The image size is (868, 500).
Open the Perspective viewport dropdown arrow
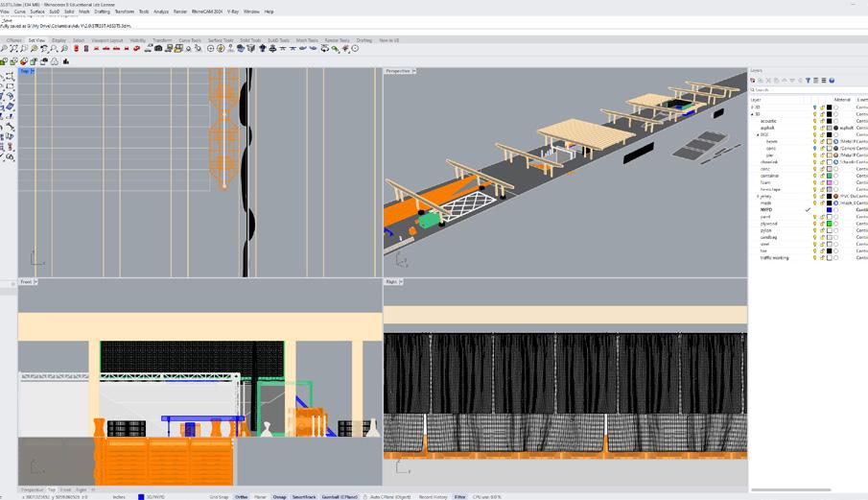pos(413,71)
